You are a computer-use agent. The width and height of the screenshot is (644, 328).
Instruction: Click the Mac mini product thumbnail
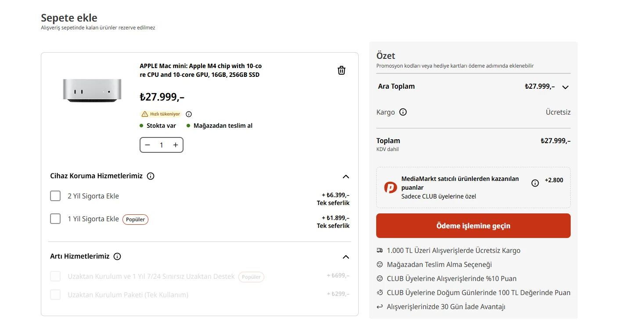[x=92, y=90]
